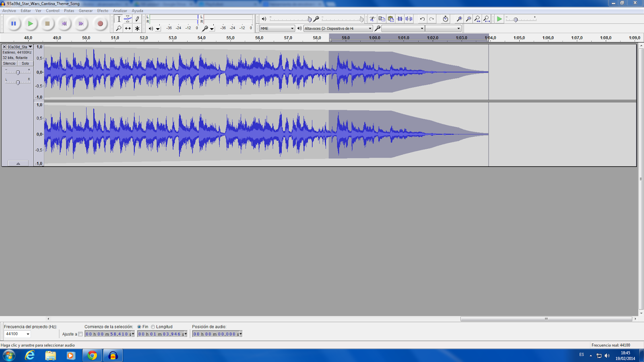The height and width of the screenshot is (362, 644).
Task: Select the Time Shift tool
Action: pyautogui.click(x=128, y=28)
